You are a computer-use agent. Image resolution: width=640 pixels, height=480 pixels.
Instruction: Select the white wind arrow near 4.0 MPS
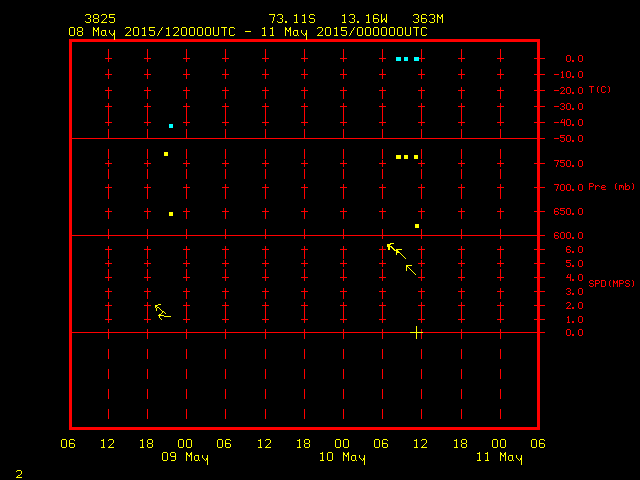(411, 269)
